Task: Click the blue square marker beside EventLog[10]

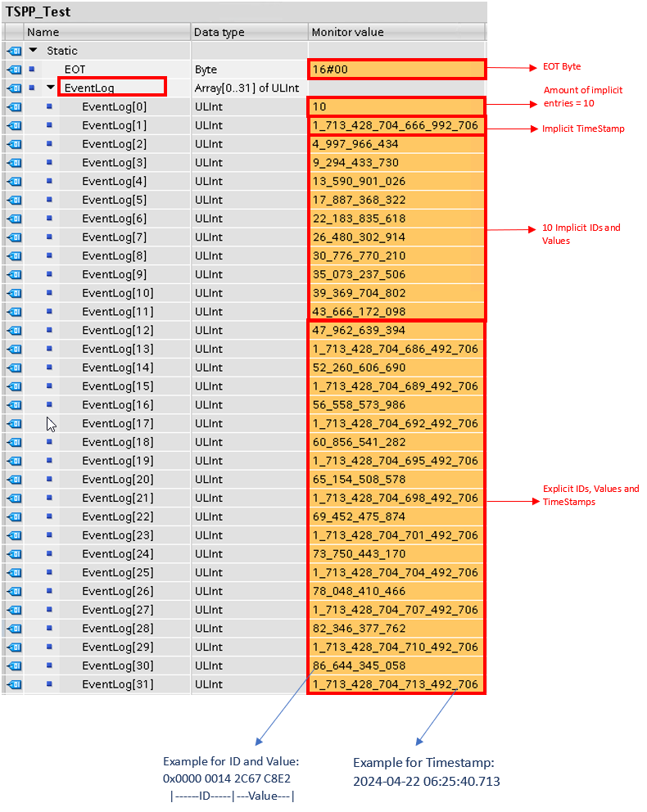Action: coord(49,292)
